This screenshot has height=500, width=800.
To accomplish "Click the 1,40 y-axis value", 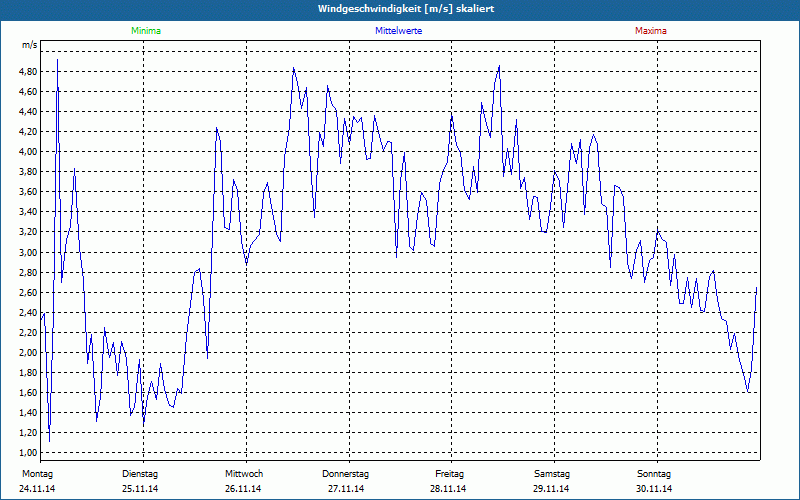I will pos(29,413).
